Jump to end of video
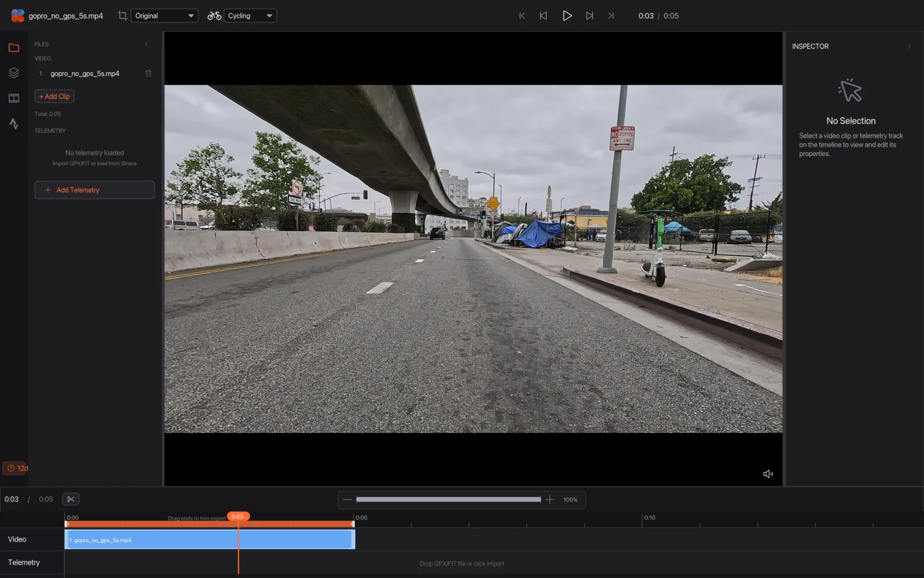This screenshot has height=578, width=924. (x=611, y=16)
